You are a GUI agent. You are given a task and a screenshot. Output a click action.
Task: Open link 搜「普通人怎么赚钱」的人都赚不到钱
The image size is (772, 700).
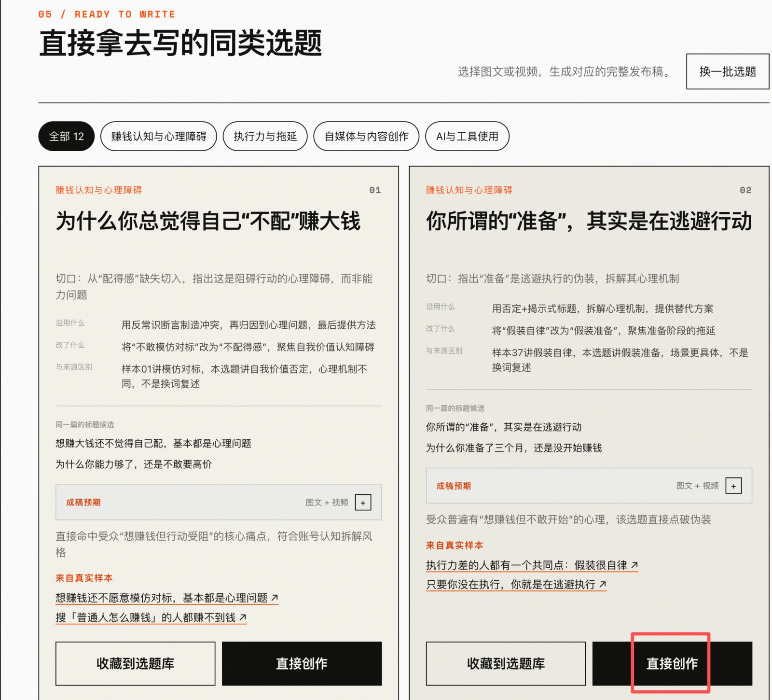(x=151, y=617)
